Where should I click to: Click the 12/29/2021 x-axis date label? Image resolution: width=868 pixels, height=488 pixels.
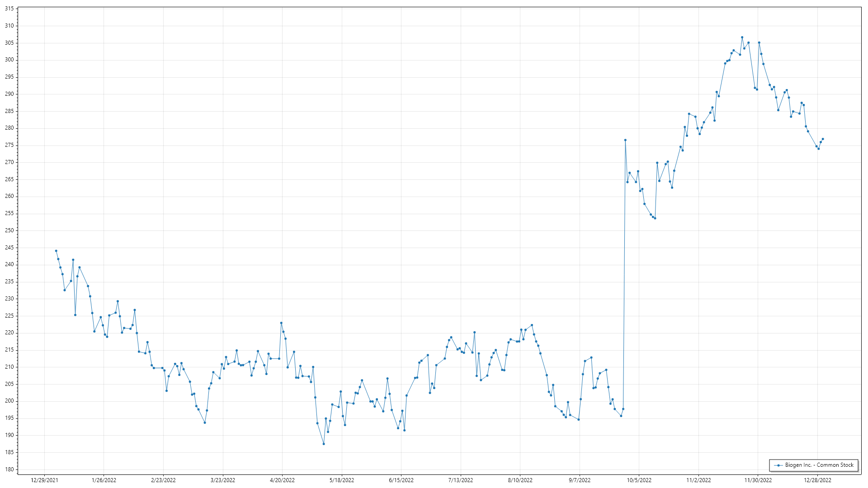44,480
